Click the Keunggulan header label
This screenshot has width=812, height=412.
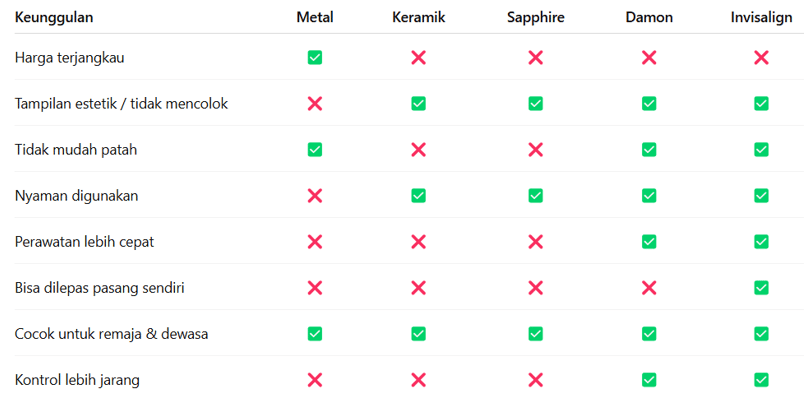[54, 17]
